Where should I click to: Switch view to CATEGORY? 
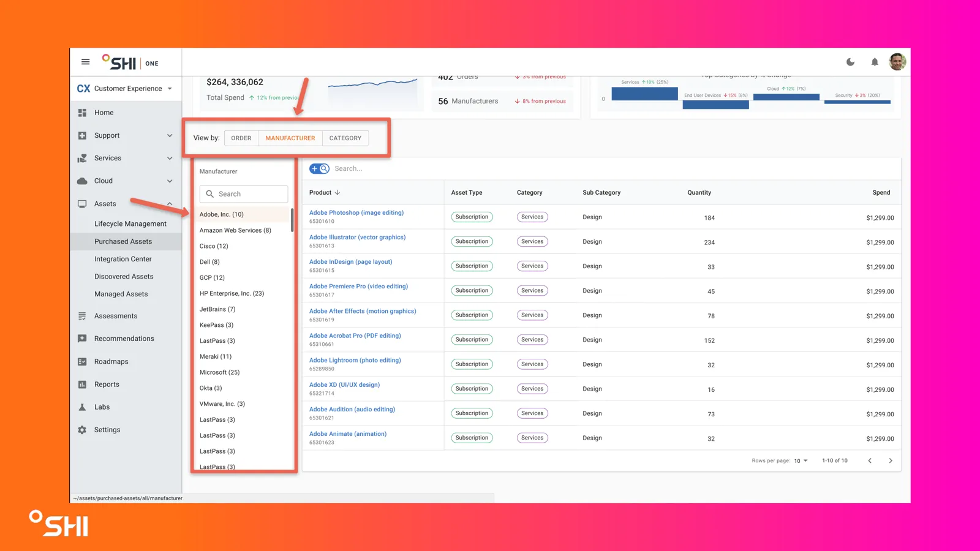(x=345, y=138)
